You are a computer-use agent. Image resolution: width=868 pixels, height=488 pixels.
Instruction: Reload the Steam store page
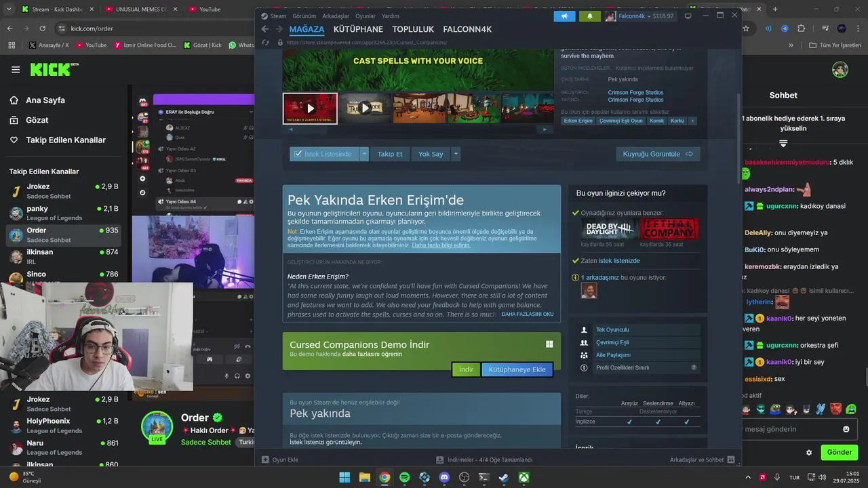(x=266, y=42)
